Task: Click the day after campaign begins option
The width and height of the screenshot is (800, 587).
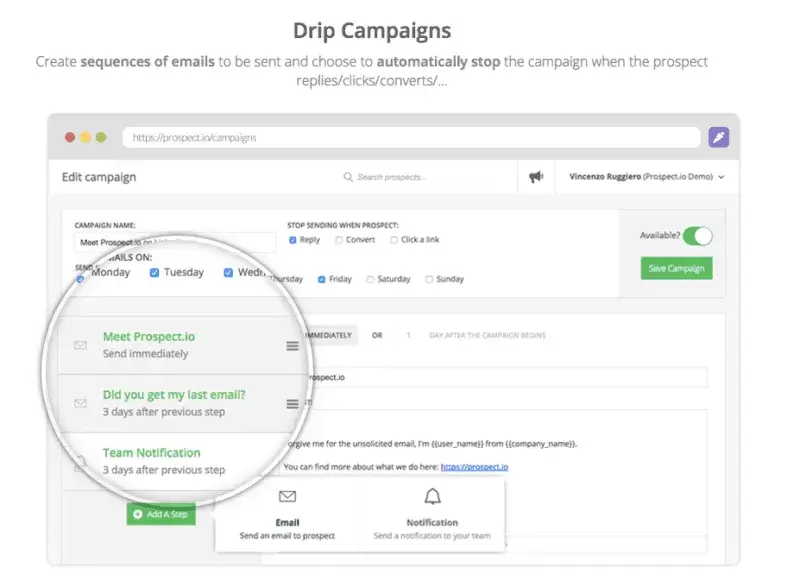Action: pos(487,335)
